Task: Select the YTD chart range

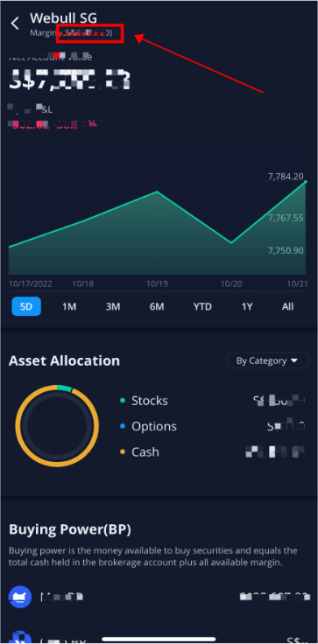Action: pos(202,306)
